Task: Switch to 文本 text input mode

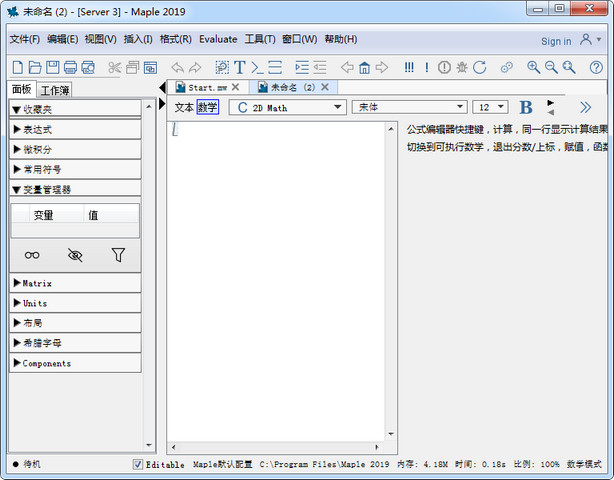Action: coord(184,107)
